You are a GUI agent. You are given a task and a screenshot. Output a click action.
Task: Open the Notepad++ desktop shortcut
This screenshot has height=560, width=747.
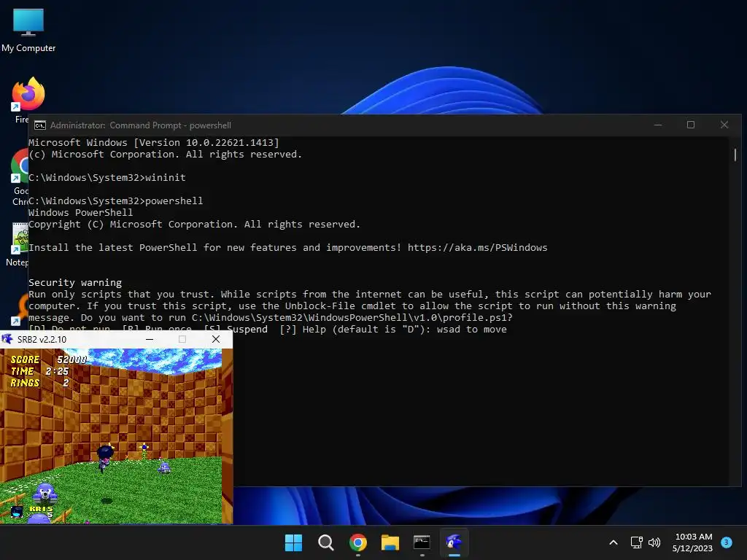(x=19, y=244)
